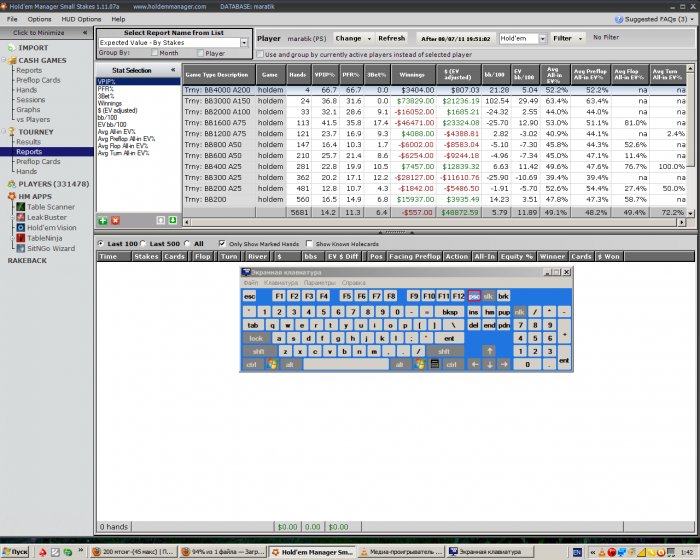Switch to media player taskbar item

(401, 552)
